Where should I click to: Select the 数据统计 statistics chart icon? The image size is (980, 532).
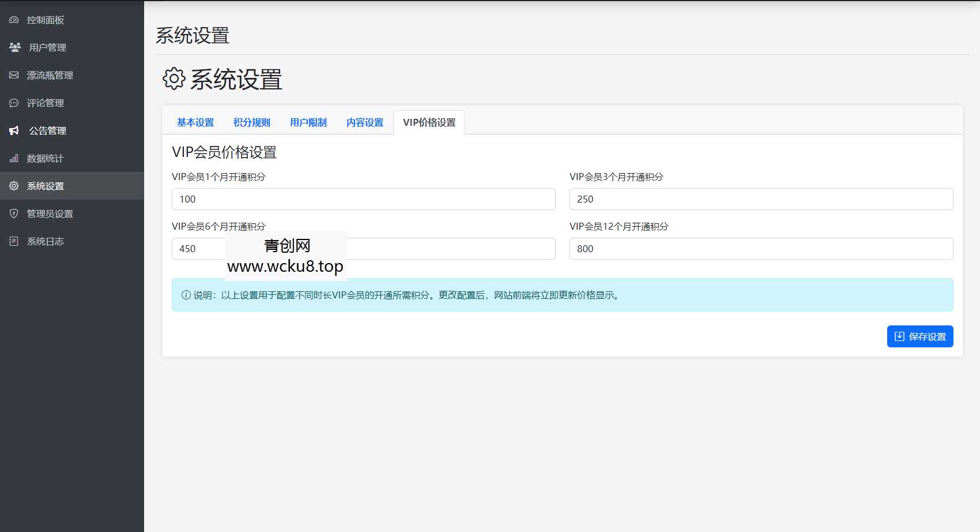(14, 158)
